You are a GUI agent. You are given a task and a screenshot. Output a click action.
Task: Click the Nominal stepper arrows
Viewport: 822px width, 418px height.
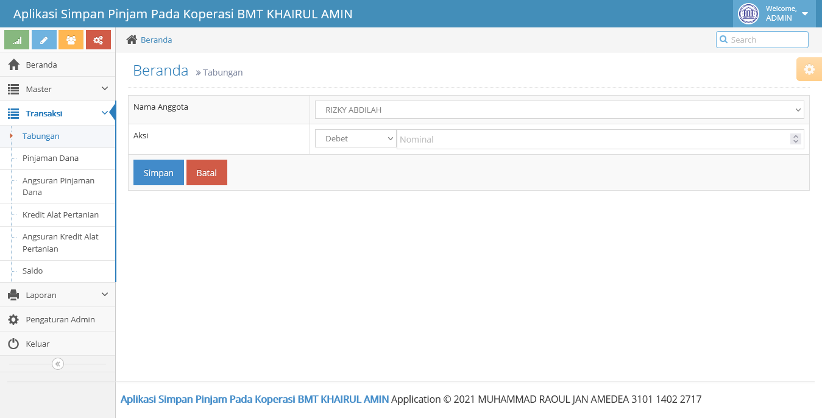[796, 139]
